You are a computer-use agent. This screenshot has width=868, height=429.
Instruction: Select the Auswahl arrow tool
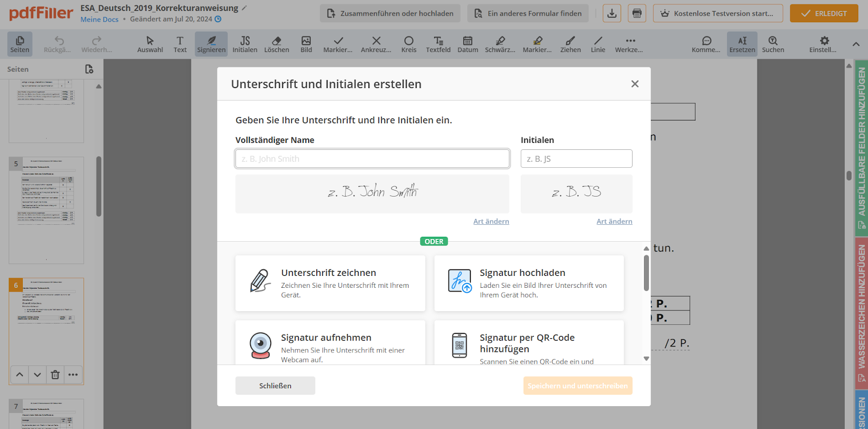pyautogui.click(x=150, y=45)
